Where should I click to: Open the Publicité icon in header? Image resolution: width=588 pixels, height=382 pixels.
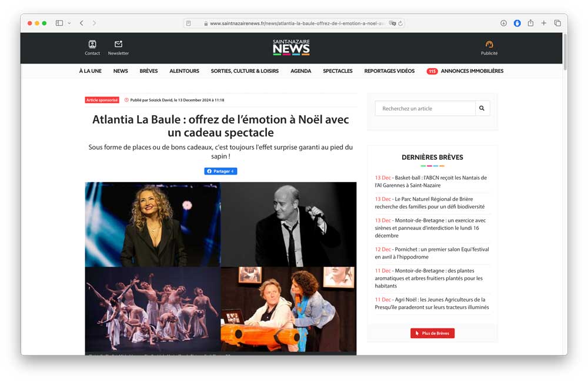489,45
